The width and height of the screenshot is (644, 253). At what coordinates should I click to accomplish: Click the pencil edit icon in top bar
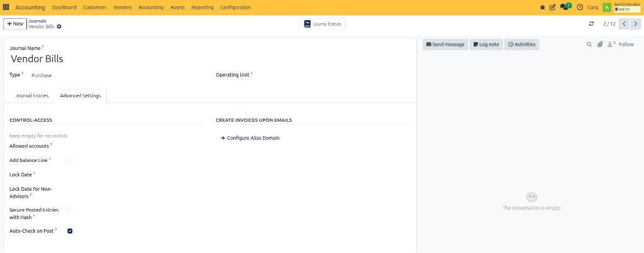[x=552, y=8]
